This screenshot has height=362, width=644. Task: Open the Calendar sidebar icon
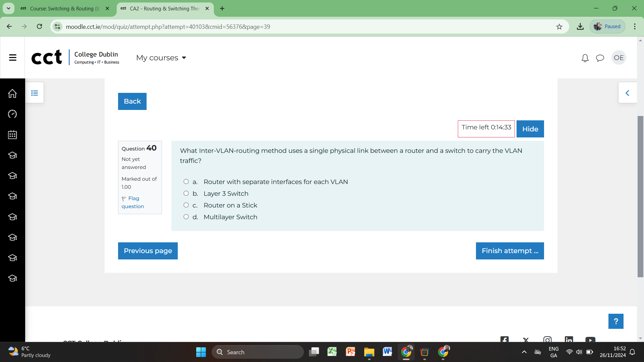(12, 135)
